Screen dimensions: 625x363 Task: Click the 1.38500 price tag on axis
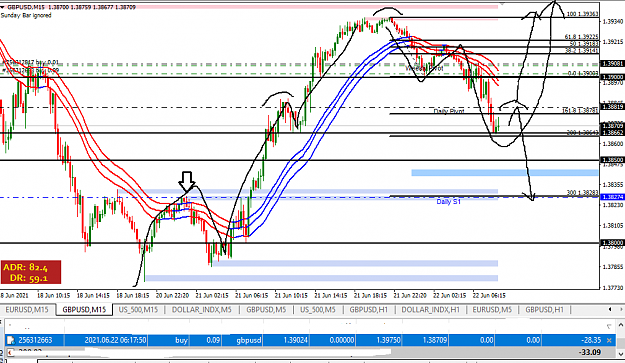coord(612,160)
